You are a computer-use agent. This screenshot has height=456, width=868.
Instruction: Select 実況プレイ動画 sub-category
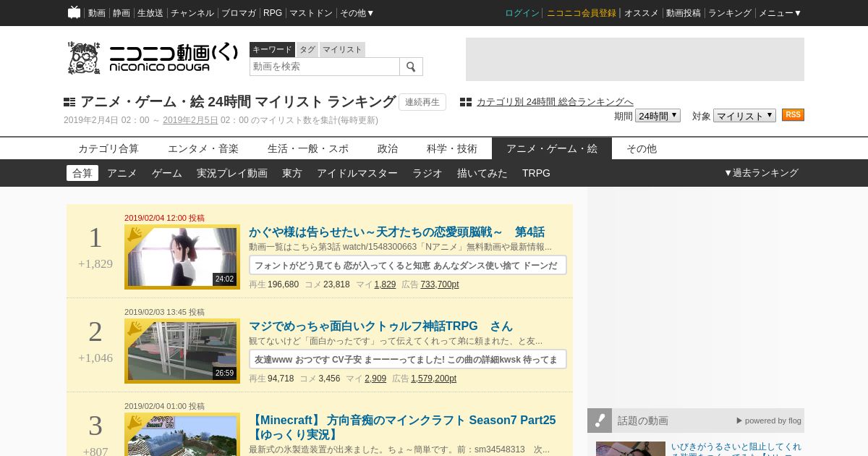click(232, 173)
